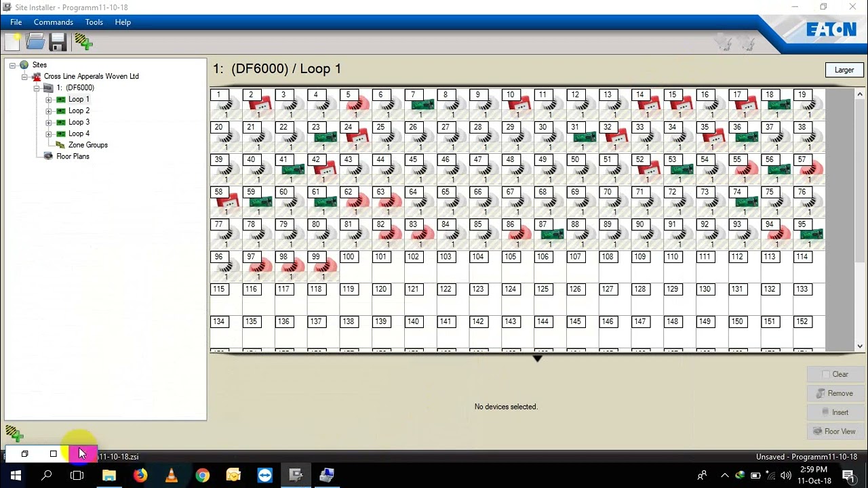Select call point device at address 32
Screen dimensions: 868x488
point(616,138)
